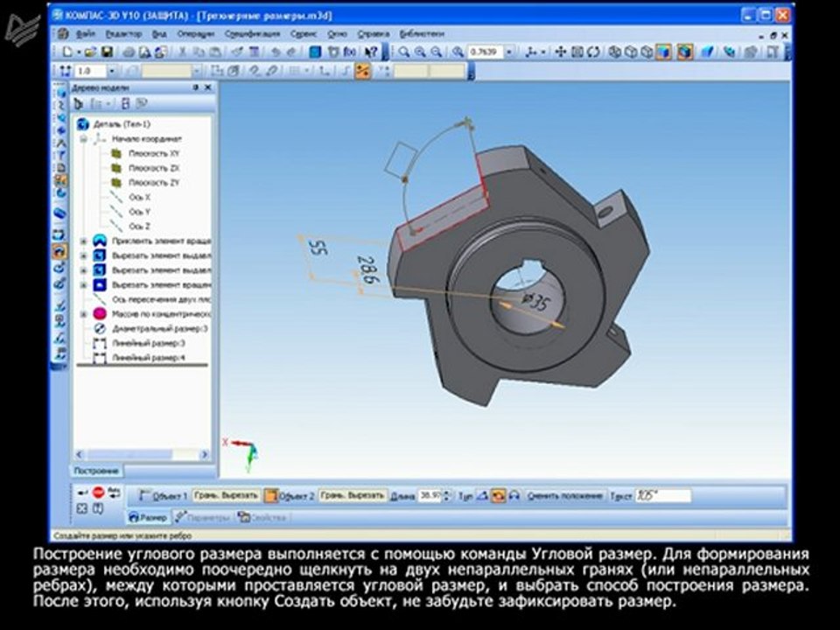Select the third Type icon
Screen dimensions: 840x630
pos(514,496)
